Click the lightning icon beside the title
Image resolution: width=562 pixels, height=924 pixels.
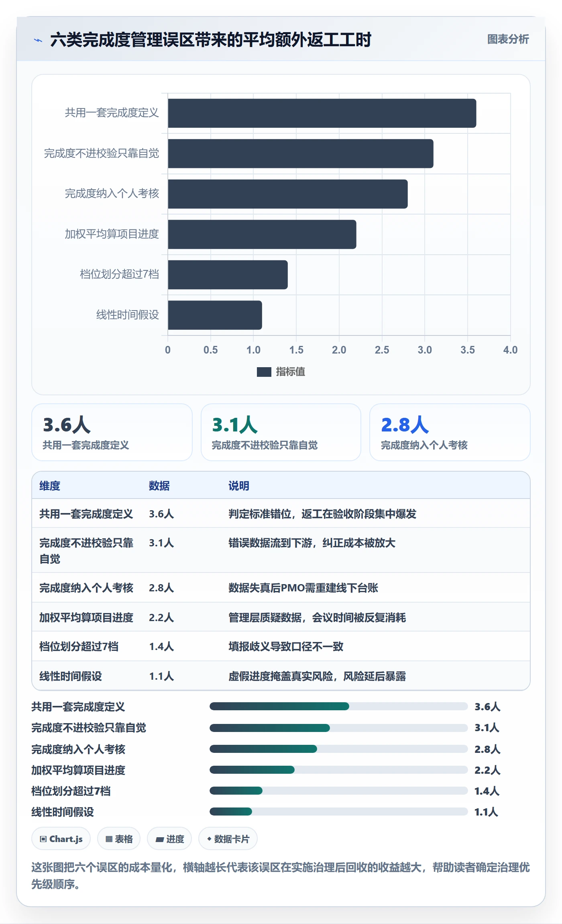coord(38,40)
